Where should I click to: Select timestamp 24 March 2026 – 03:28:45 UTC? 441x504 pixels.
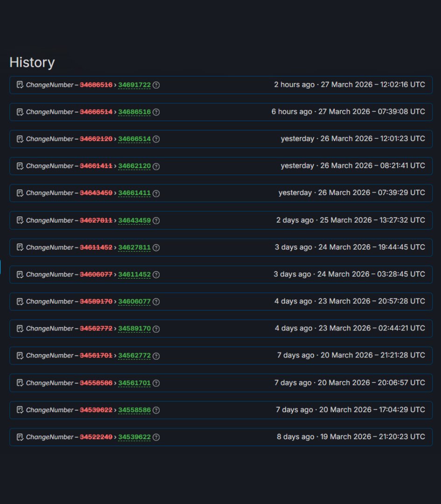[x=371, y=274]
